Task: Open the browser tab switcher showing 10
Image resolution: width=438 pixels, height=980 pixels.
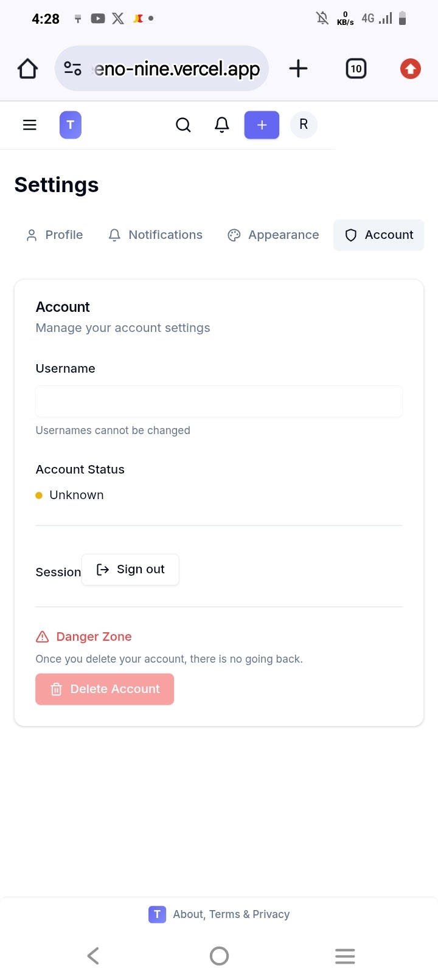Action: tap(356, 68)
